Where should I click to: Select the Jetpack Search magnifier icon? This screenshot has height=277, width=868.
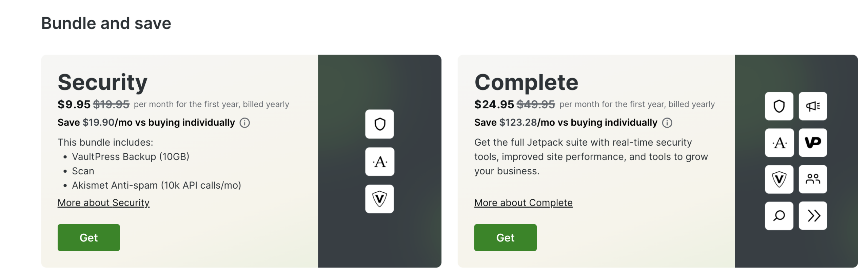tap(779, 215)
